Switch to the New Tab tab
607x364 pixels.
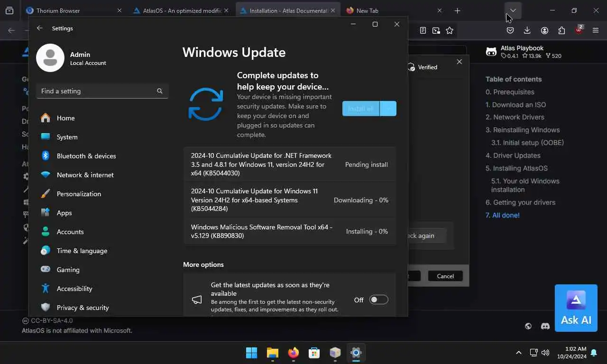pos(394,10)
